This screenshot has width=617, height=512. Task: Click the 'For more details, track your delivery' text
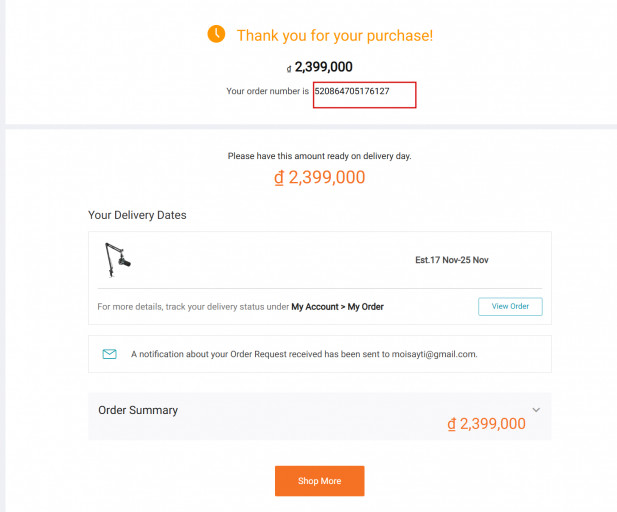pyautogui.click(x=192, y=307)
